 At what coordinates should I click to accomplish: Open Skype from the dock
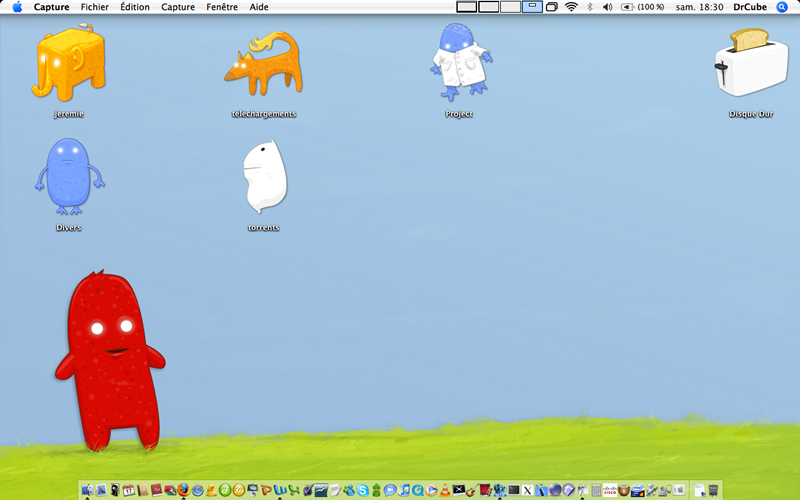coord(362,490)
